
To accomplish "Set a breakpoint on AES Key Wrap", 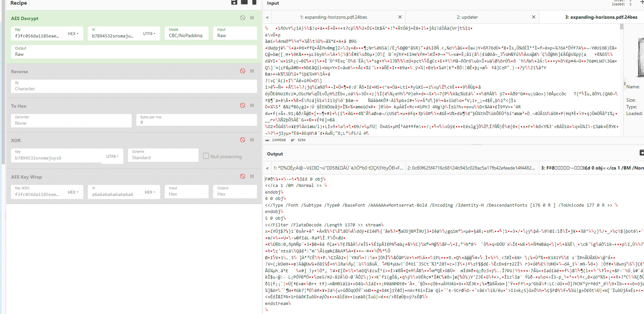I will 252,176.
